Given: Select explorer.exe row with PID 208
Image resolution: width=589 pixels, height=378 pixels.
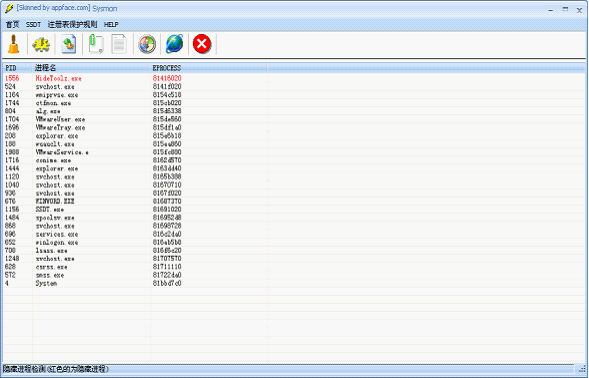Looking at the screenshot, I should pos(294,136).
